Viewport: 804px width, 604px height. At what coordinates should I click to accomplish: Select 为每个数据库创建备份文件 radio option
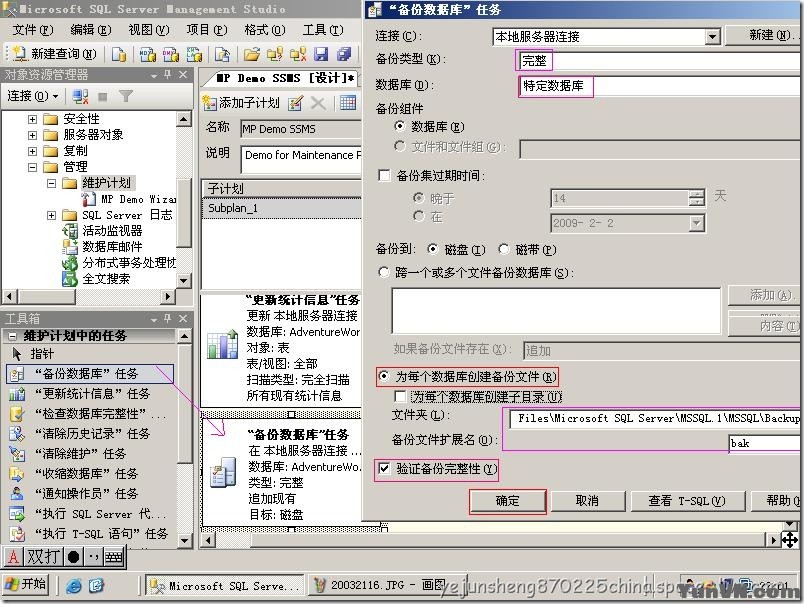[384, 377]
